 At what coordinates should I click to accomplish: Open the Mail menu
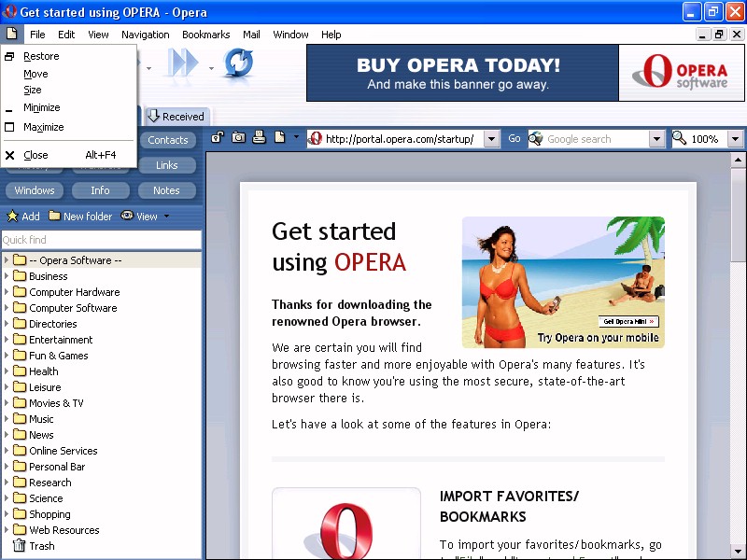[251, 35]
